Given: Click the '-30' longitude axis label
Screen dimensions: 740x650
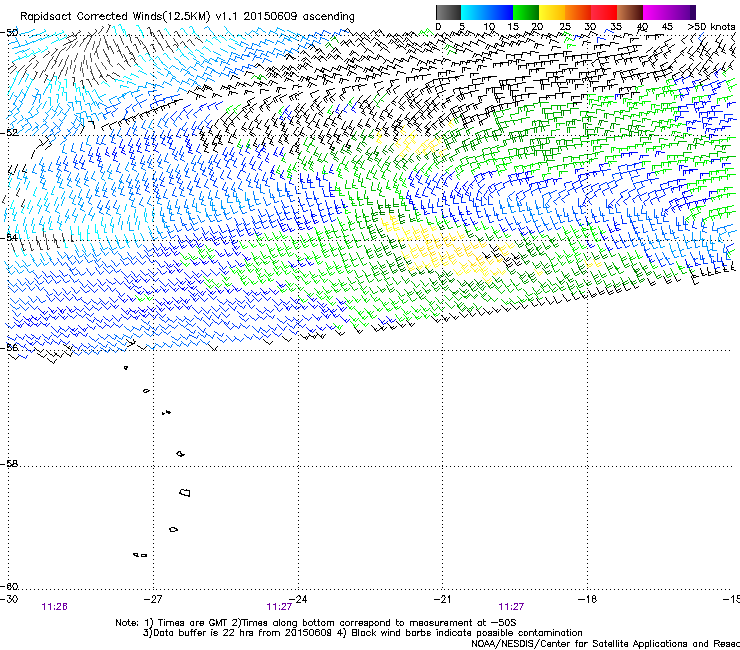Looking at the screenshot, I should 9,599.
